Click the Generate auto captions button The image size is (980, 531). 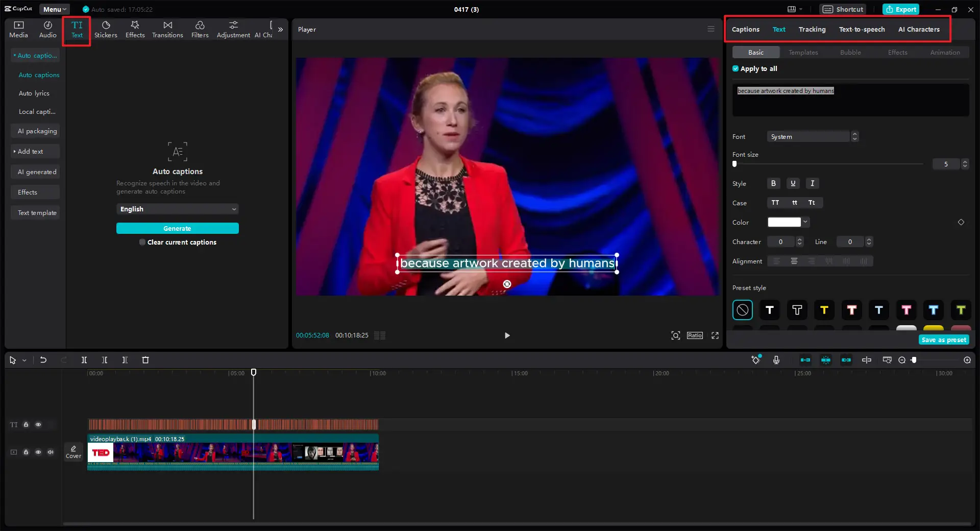pos(177,228)
